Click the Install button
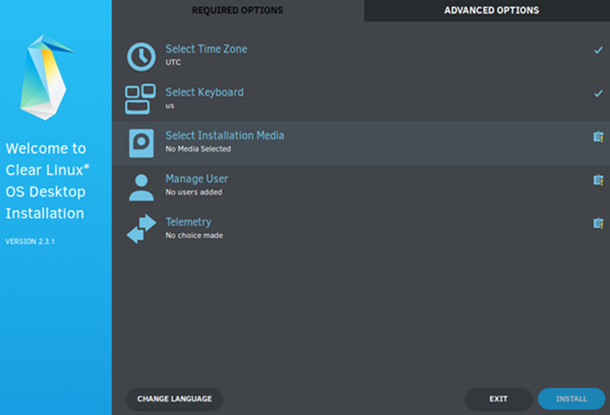 coord(571,399)
